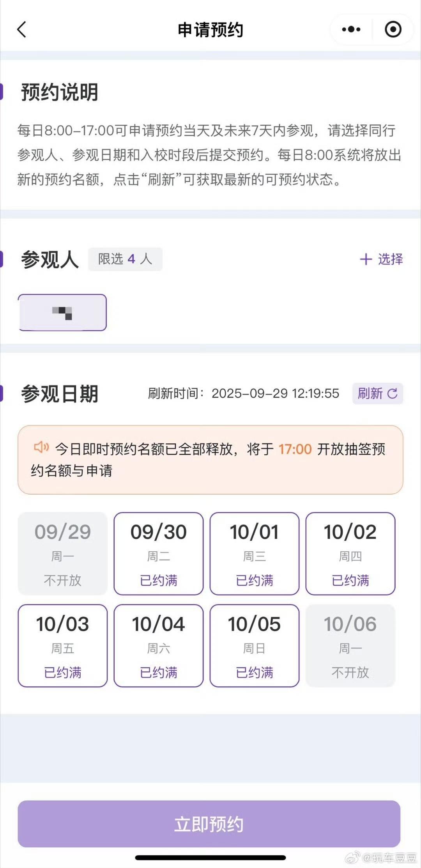
Task: Click the 17:00 lottery notice banner
Action: (x=210, y=460)
